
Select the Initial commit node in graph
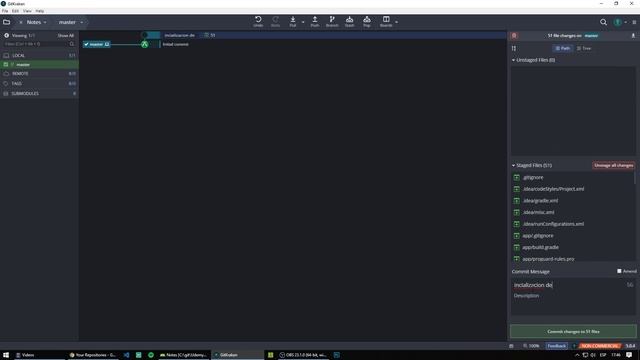tap(144, 44)
